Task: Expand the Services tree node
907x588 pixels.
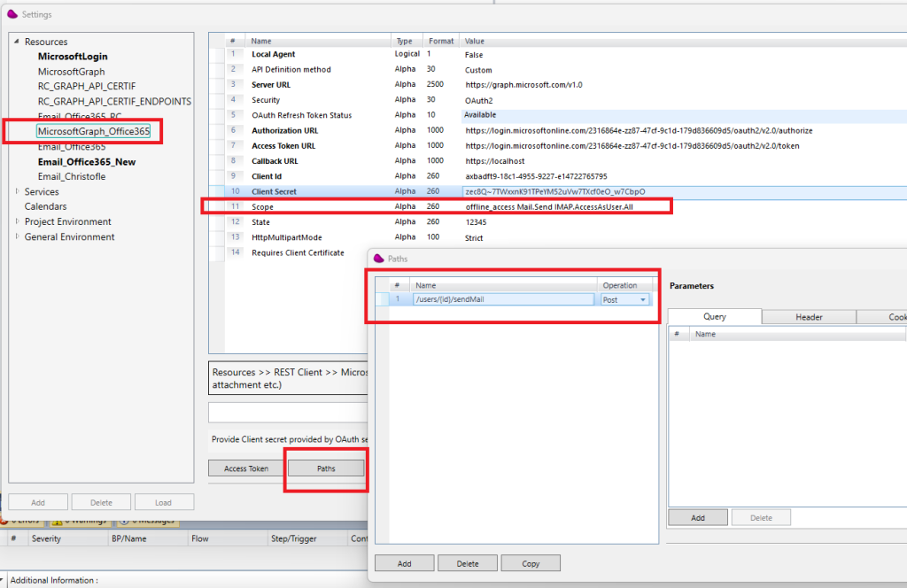Action: (17, 192)
